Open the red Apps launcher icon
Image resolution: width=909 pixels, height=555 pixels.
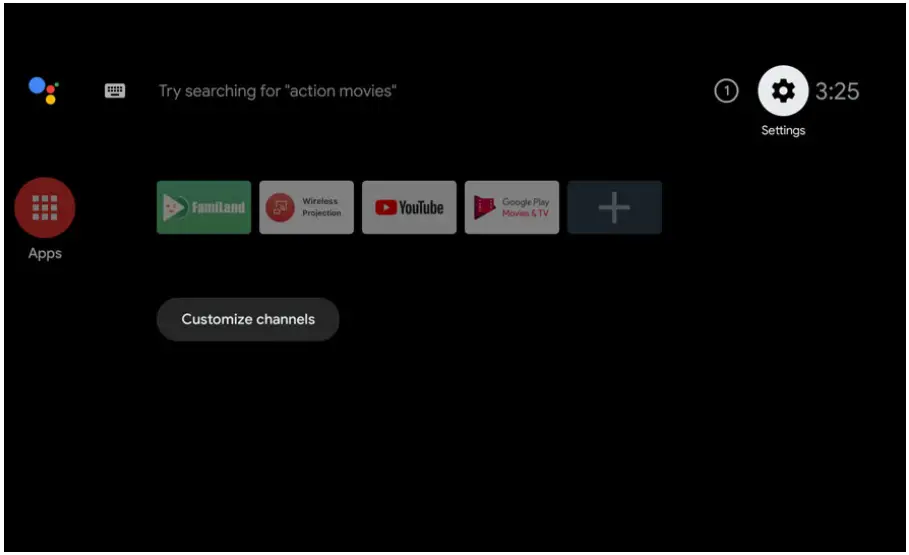(45, 208)
